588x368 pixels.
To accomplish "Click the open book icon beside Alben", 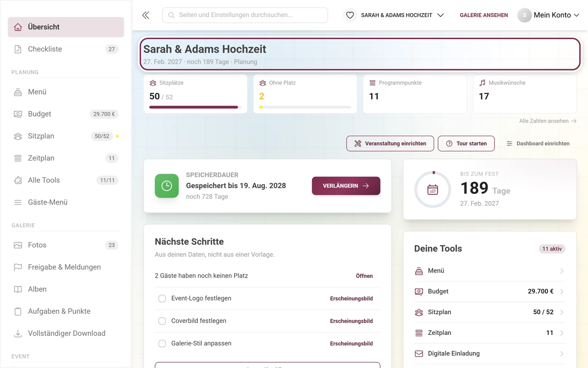I will point(18,289).
